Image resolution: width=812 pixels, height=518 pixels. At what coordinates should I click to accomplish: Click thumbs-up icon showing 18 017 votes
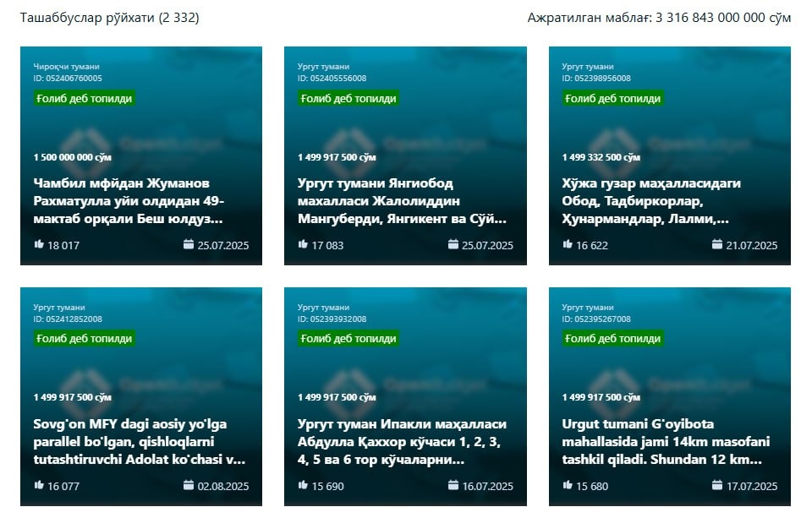tap(39, 243)
